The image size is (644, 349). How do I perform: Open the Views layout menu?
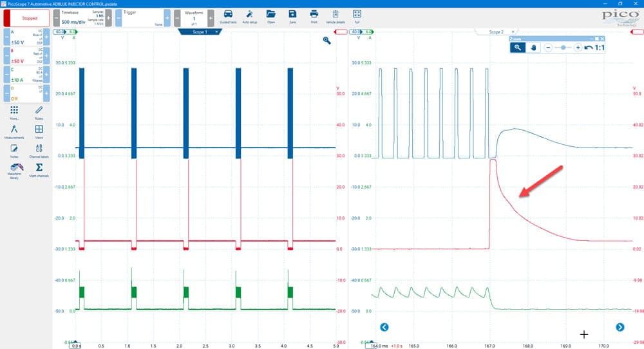tap(39, 131)
